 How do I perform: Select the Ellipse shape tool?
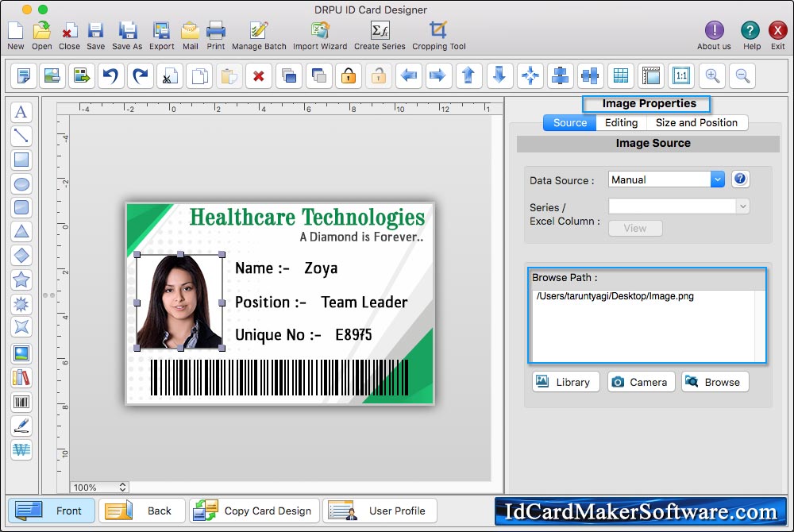[21, 184]
